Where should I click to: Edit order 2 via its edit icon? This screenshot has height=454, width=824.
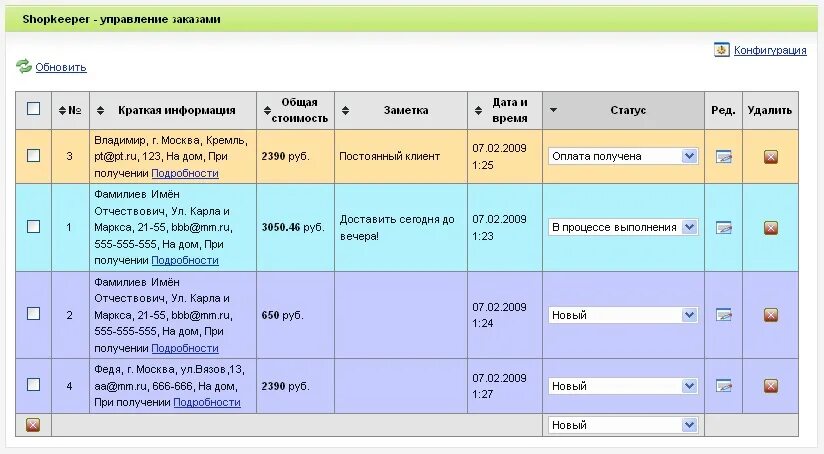(724, 315)
